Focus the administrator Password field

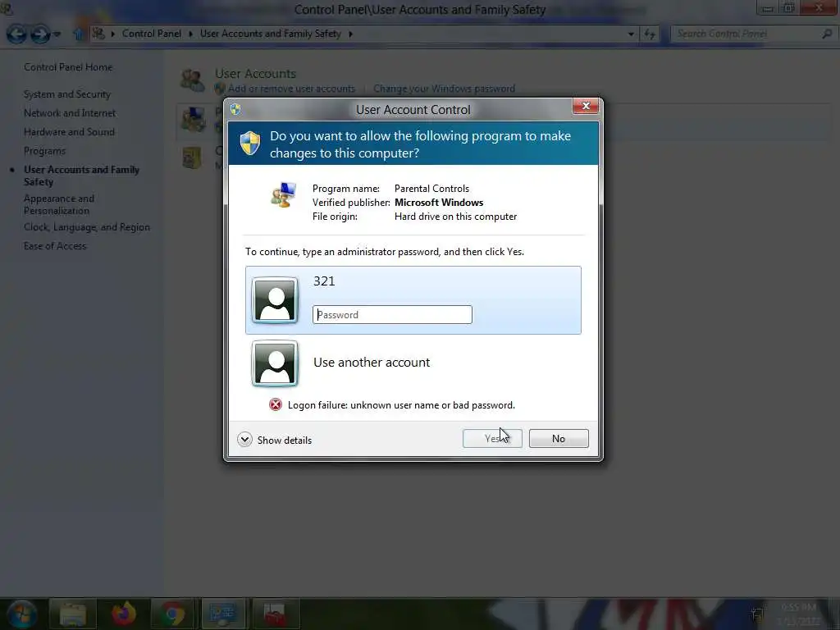[x=392, y=314]
